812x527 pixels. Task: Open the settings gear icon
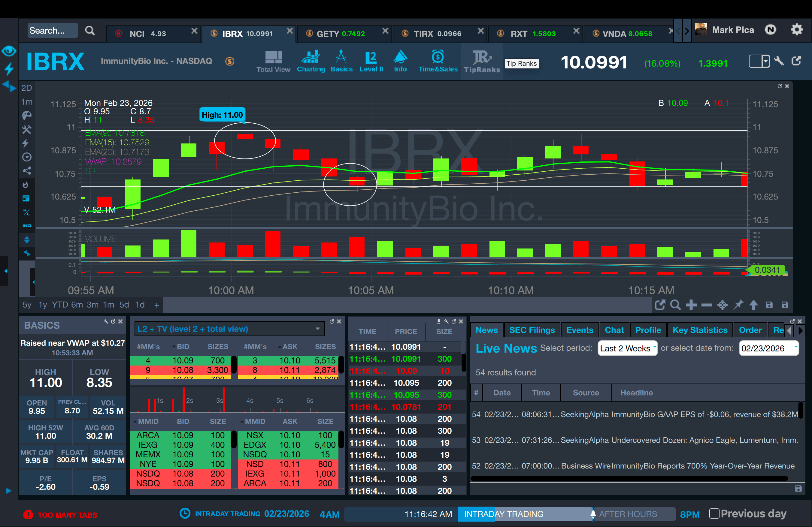796,30
